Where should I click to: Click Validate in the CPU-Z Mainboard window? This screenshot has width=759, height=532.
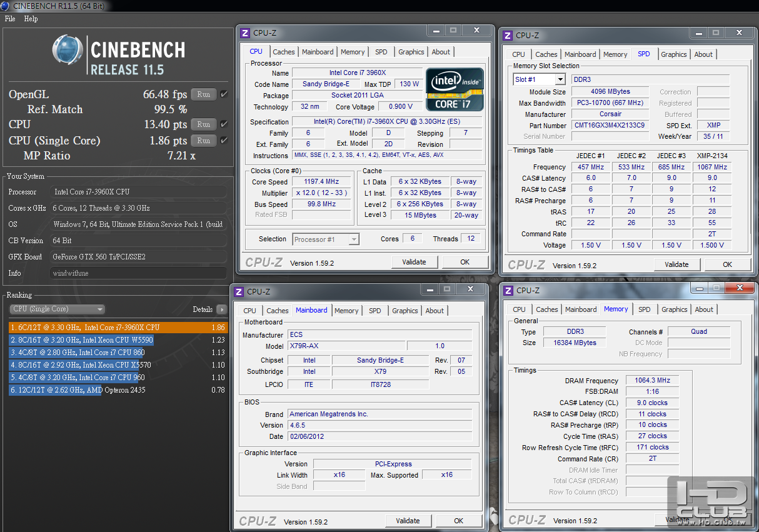pos(408,521)
